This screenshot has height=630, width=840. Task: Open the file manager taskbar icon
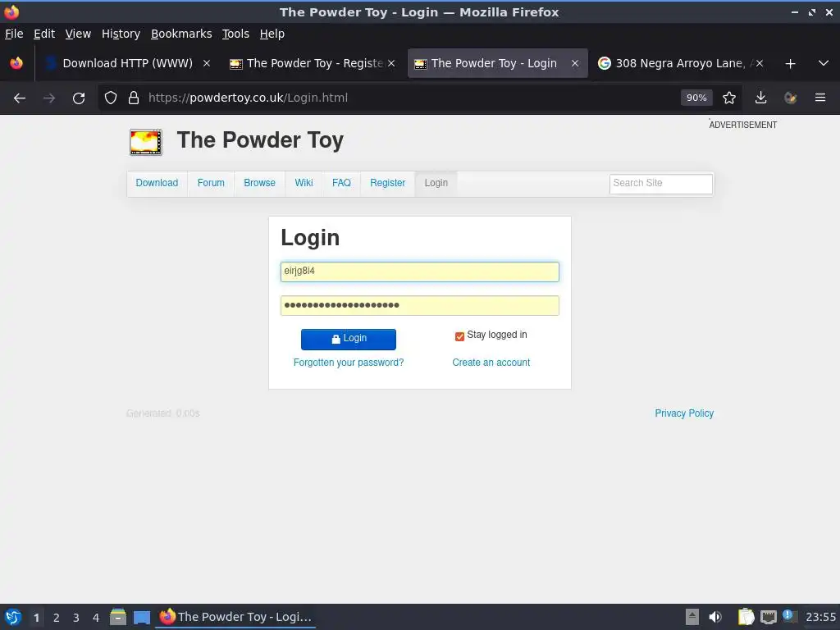click(x=118, y=617)
